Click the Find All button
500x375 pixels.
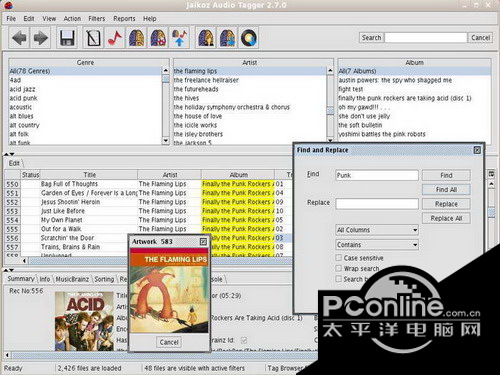[446, 189]
